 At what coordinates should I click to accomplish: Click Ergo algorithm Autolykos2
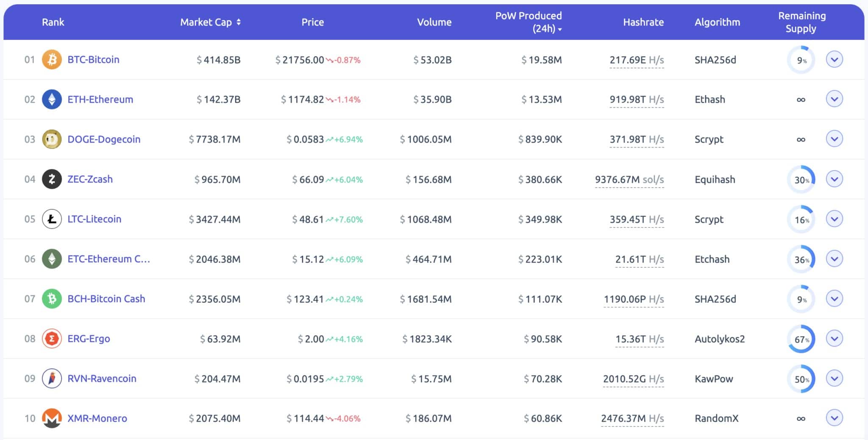pyautogui.click(x=720, y=339)
